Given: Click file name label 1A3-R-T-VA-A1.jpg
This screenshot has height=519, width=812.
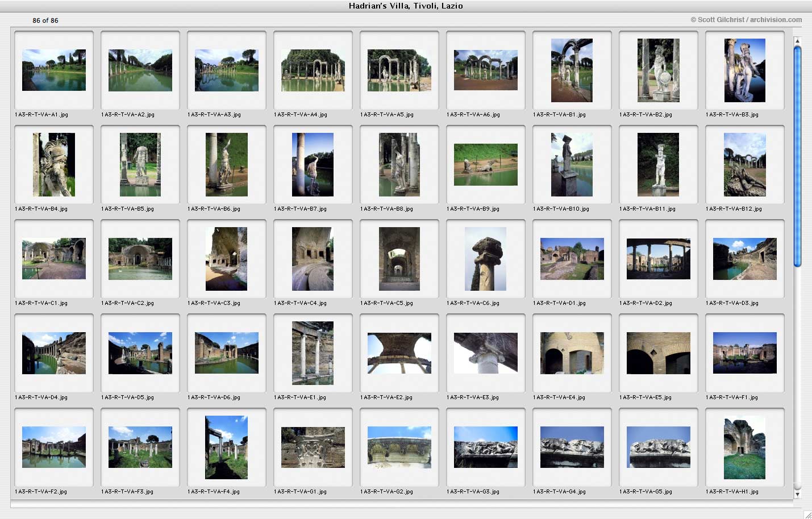Looking at the screenshot, I should (41, 115).
